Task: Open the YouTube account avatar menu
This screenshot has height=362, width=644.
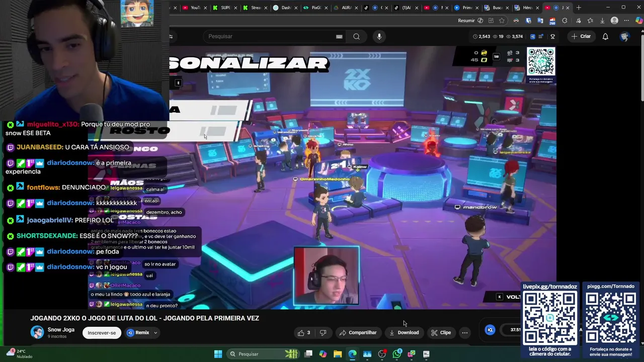Action: pos(624,36)
